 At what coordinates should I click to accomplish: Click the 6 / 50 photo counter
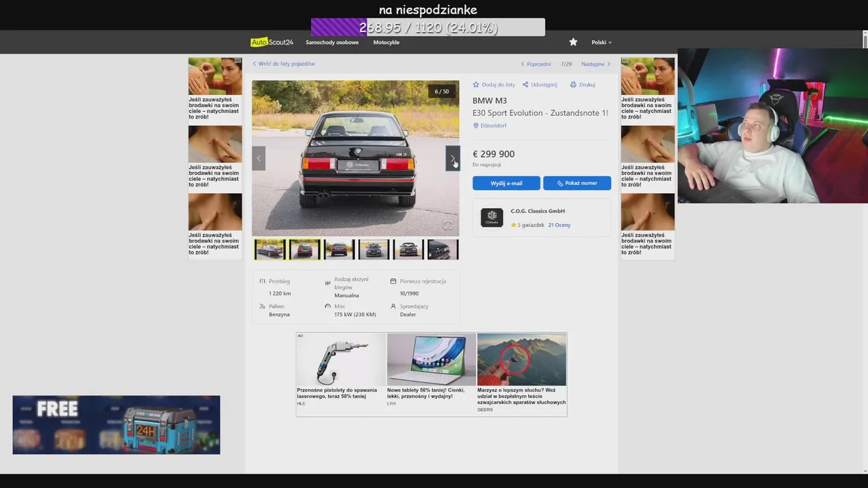[442, 91]
